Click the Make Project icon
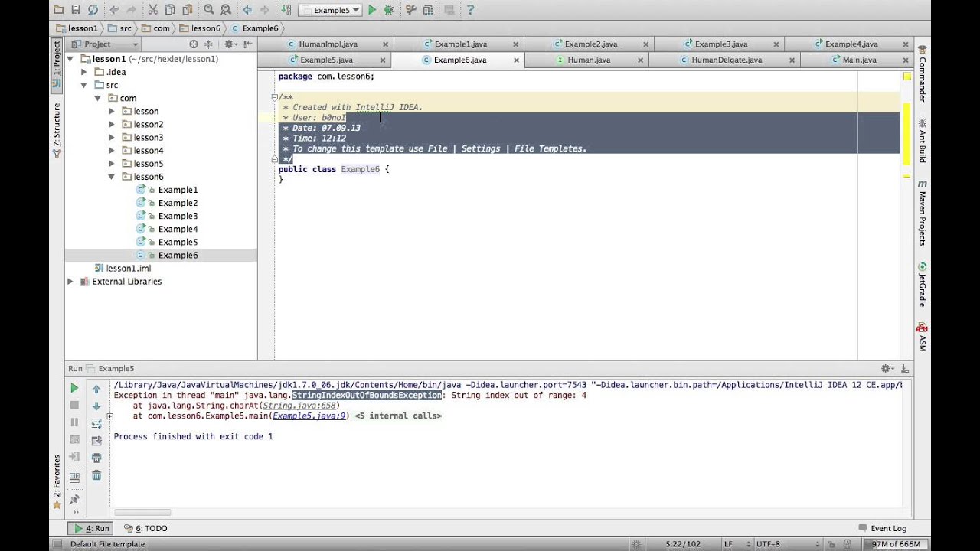Viewport: 980px width, 551px height. pos(286,10)
